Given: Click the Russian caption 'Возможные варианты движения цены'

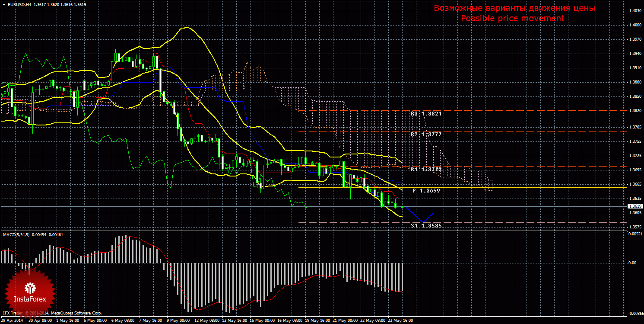Looking at the screenshot, I should pos(515,8).
